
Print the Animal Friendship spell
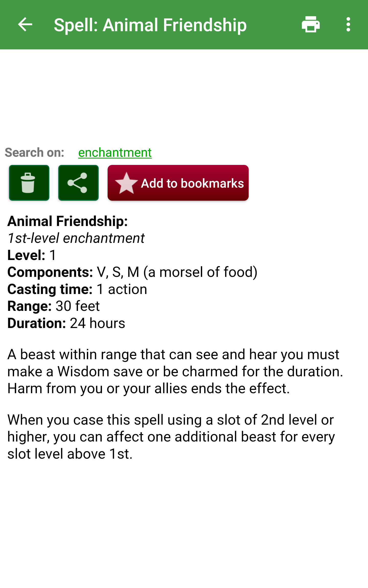[x=310, y=25]
